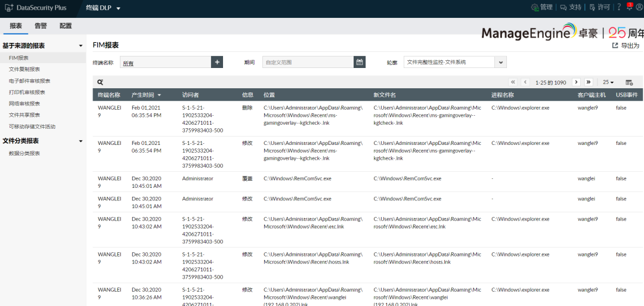644x306 pixels.
Task: Open 许可 license page
Action: click(600, 7)
